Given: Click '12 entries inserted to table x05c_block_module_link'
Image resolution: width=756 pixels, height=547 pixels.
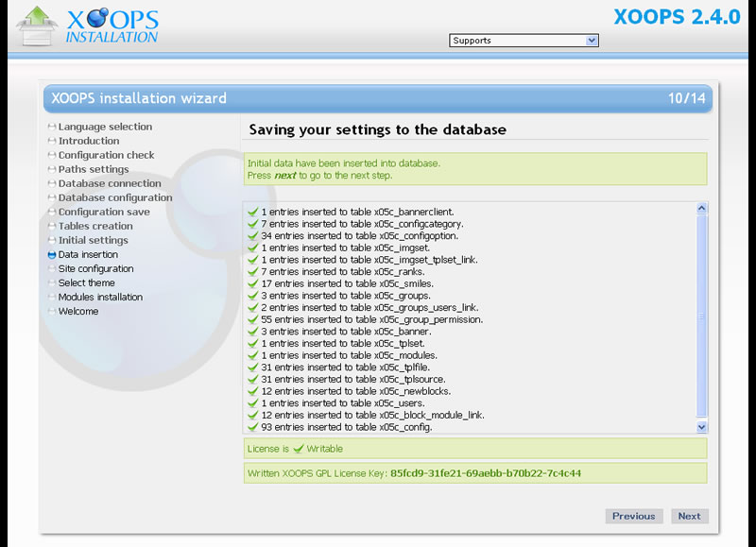Looking at the screenshot, I should (372, 415).
